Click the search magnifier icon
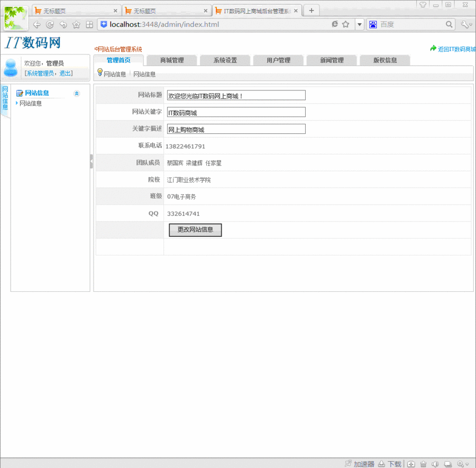 click(449, 24)
